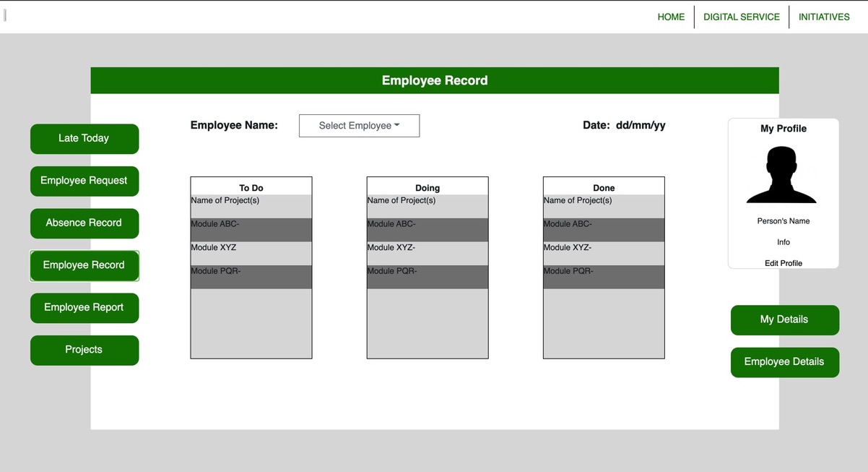
Task: Select Module XYZ in To Do column
Action: (x=251, y=253)
